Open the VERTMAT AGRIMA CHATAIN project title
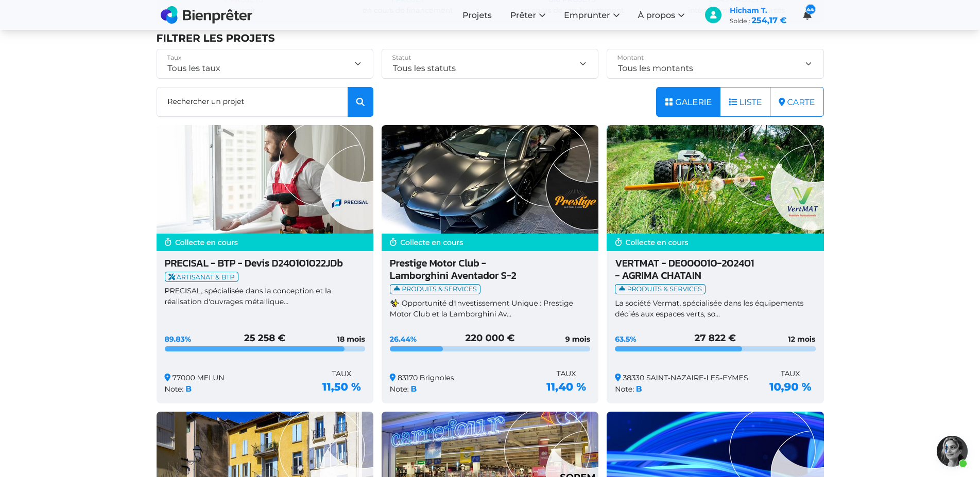 tap(684, 270)
